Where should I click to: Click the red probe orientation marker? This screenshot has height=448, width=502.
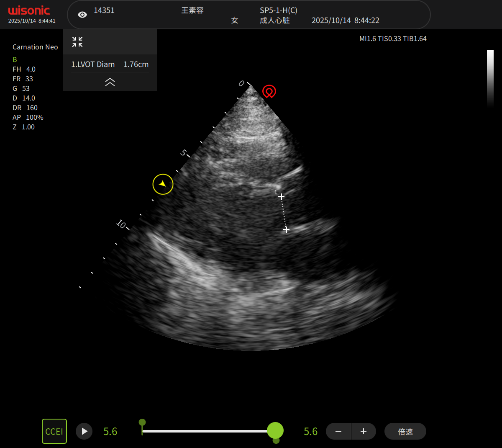(269, 91)
